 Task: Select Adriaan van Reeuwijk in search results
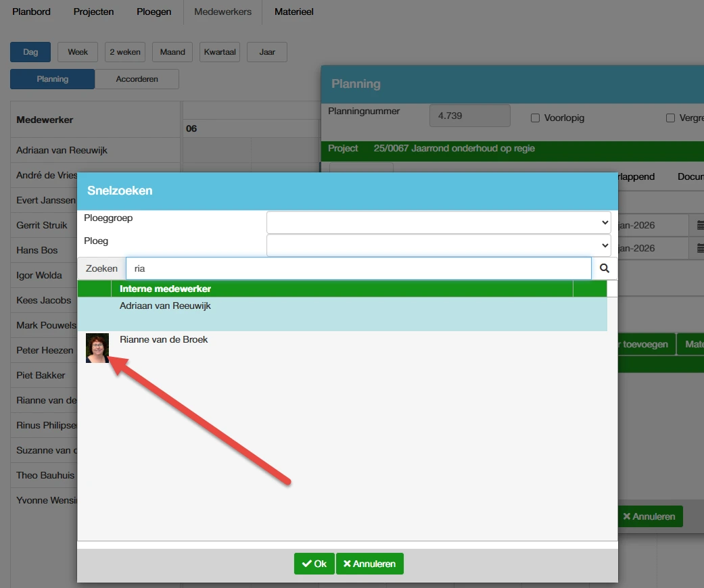pyautogui.click(x=166, y=306)
